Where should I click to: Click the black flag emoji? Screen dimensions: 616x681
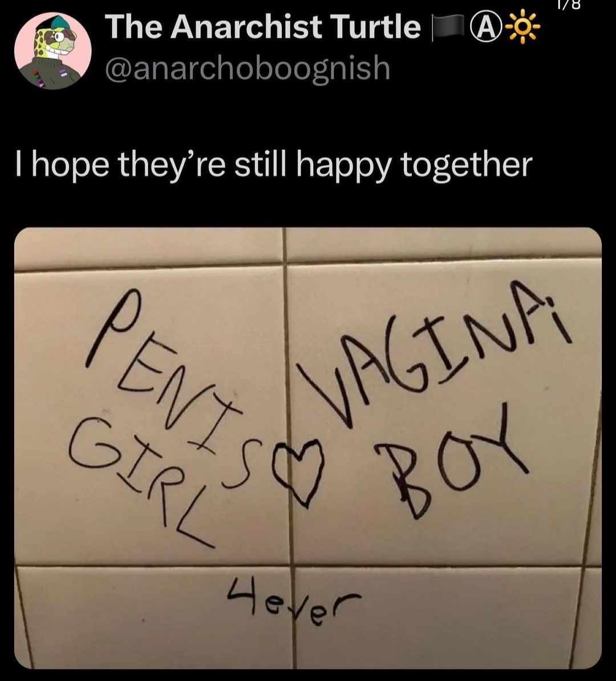(449, 27)
